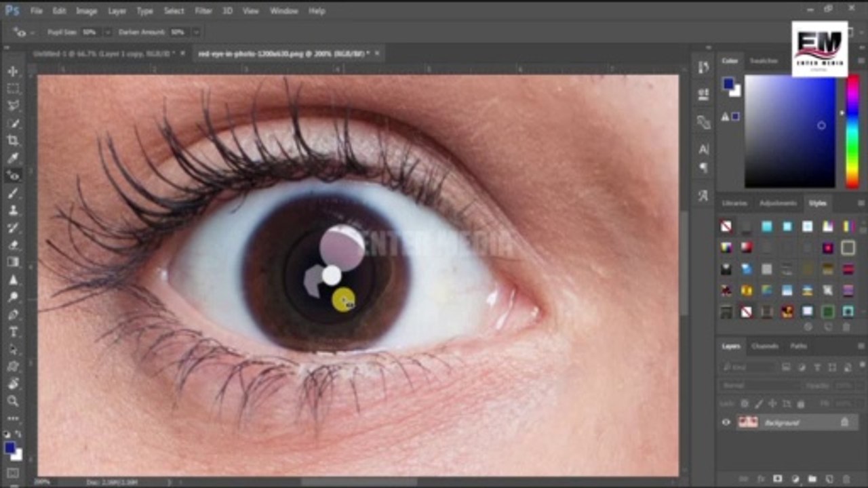Image resolution: width=868 pixels, height=488 pixels.
Task: Toggle lock all
Action: [x=801, y=403]
